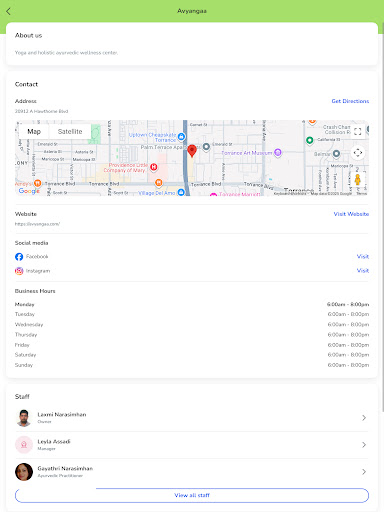Click the website URL text
The image size is (384, 512).
(37, 224)
